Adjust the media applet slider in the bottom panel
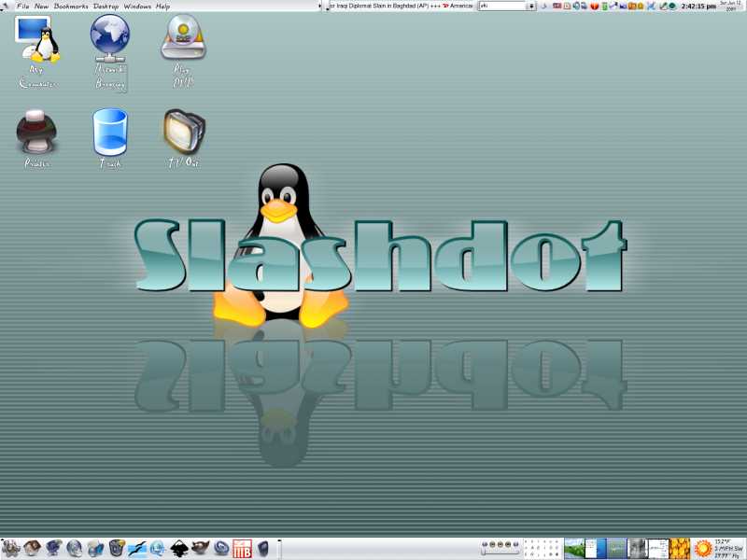The image size is (747, 560). pyautogui.click(x=500, y=551)
